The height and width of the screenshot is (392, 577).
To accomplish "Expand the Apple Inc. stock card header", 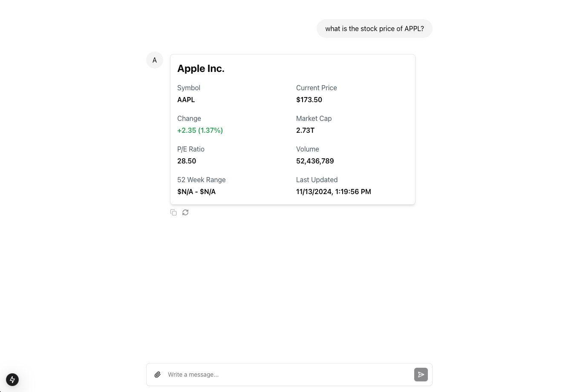I will coord(201,68).
